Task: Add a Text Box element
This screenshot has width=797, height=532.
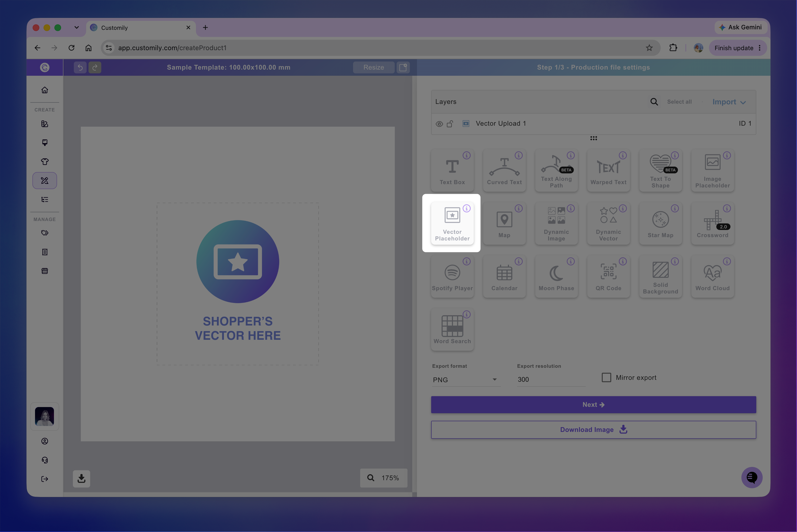Action: point(452,170)
